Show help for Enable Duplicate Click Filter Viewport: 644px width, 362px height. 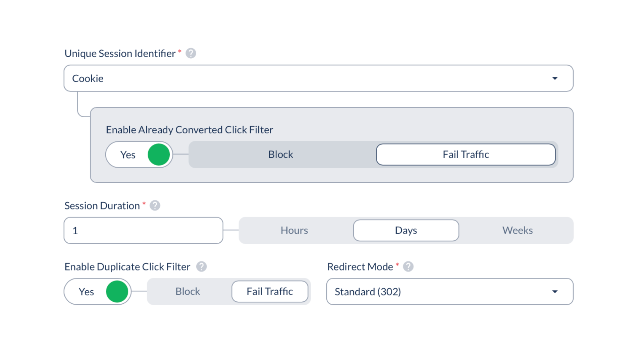(202, 266)
